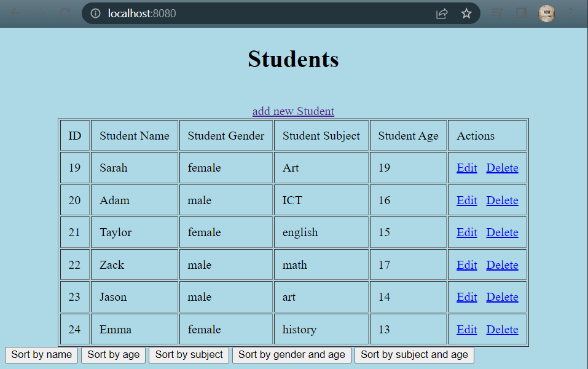The image size is (588, 369).
Task: Open the add new Student link
Action: click(293, 111)
